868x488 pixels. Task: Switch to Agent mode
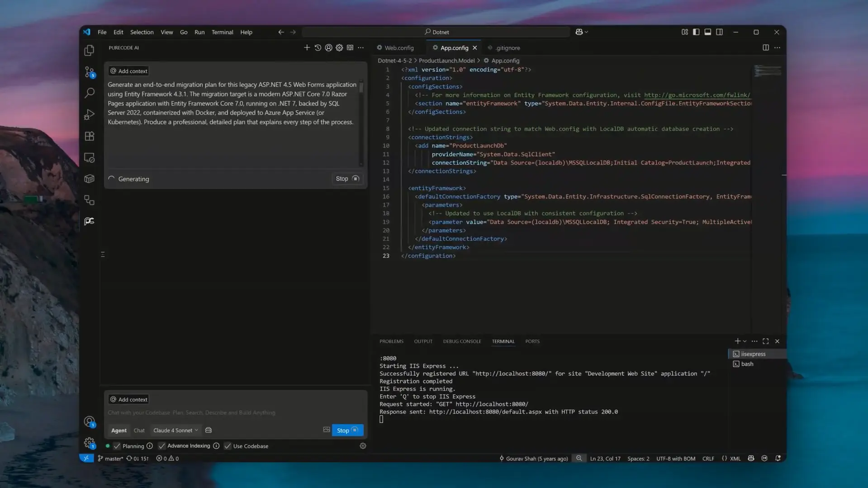point(119,430)
